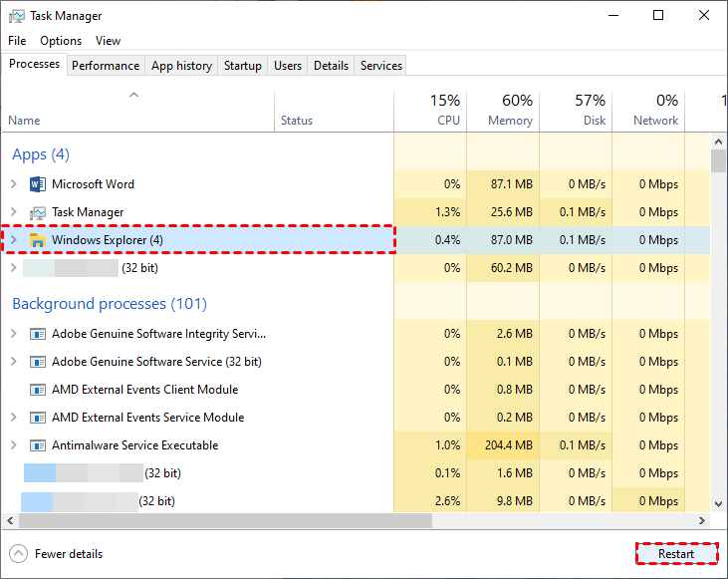Expand Adobe Genuine Software Service (32 bit)

click(13, 362)
